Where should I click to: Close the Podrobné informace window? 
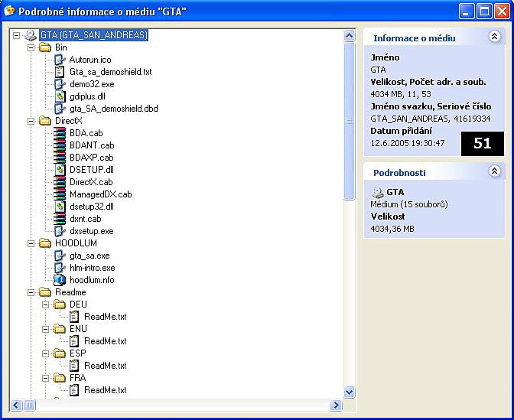[503, 11]
